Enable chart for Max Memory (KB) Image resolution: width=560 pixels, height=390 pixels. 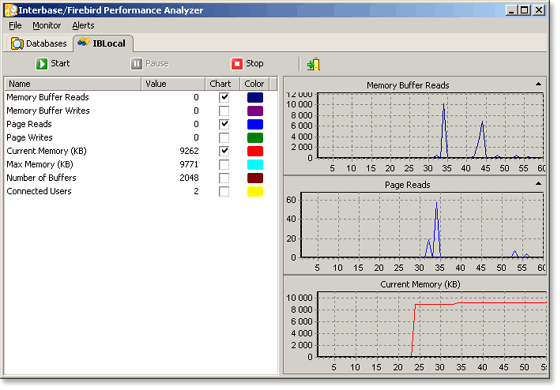point(224,165)
